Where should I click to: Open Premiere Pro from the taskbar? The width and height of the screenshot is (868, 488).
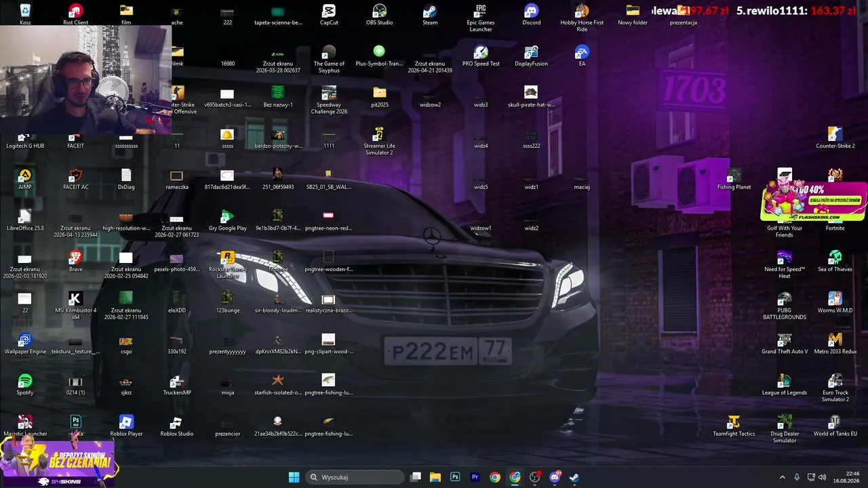pos(475,477)
